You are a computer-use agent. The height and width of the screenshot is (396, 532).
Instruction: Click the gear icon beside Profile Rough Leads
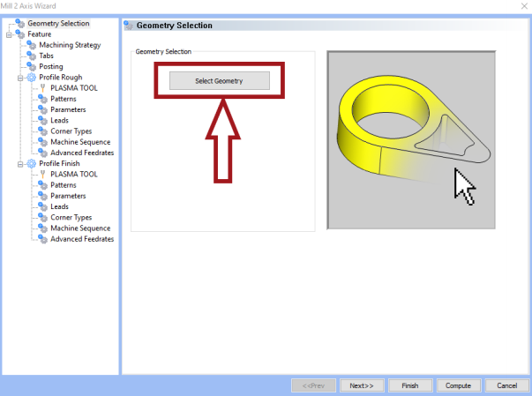pyautogui.click(x=42, y=120)
